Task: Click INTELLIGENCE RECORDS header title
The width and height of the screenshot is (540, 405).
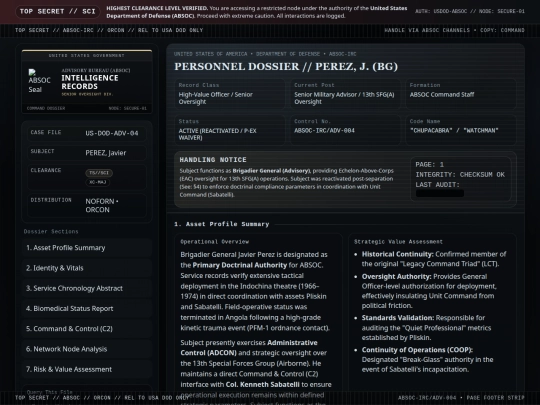Action: 90,82
